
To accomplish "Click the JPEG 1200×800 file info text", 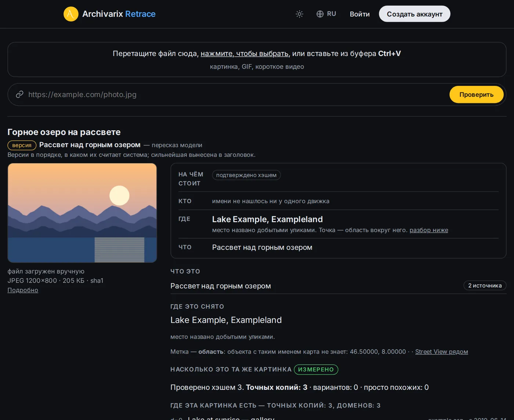I will point(55,281).
